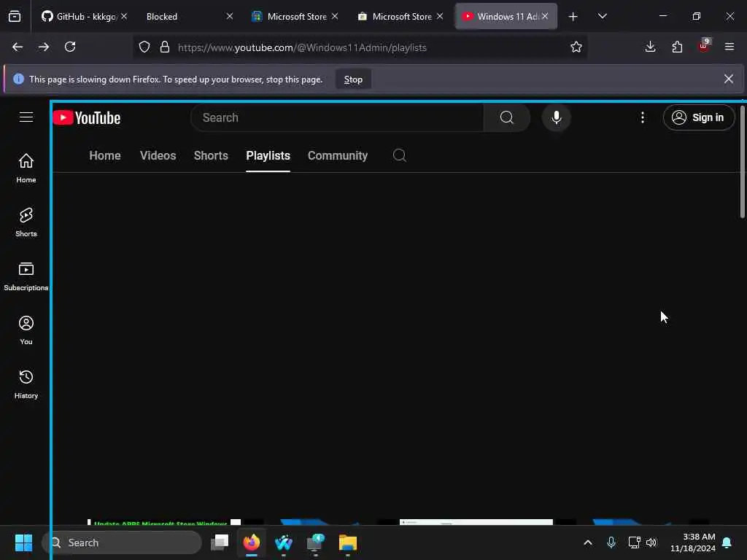The width and height of the screenshot is (747, 560).
Task: Click the uBlock extension badge icon
Action: tap(704, 46)
